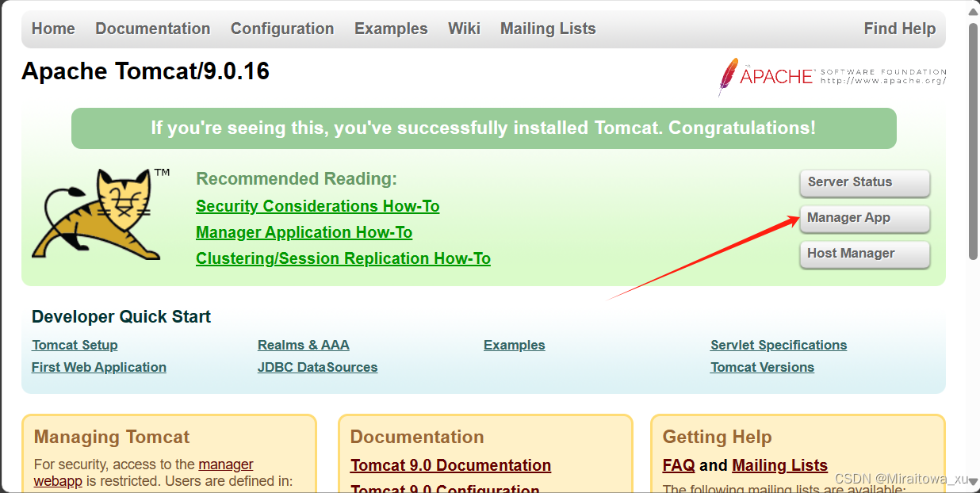Open Security Considerations How-To link
The width and height of the screenshot is (980, 493).
point(318,206)
